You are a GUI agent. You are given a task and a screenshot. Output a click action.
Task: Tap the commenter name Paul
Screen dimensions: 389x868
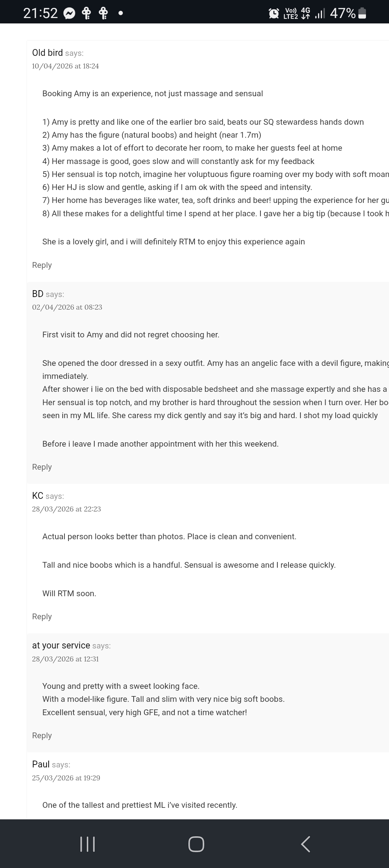click(40, 764)
